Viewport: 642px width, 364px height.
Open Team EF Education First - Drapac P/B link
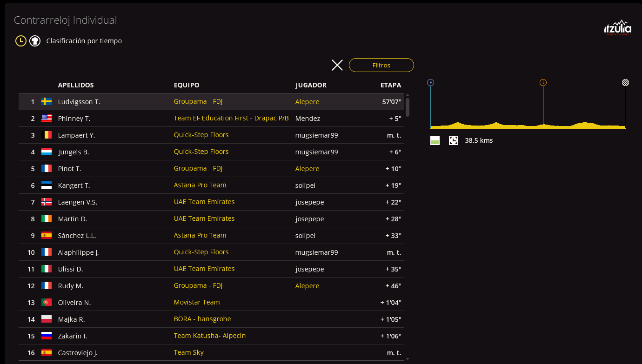[231, 118]
